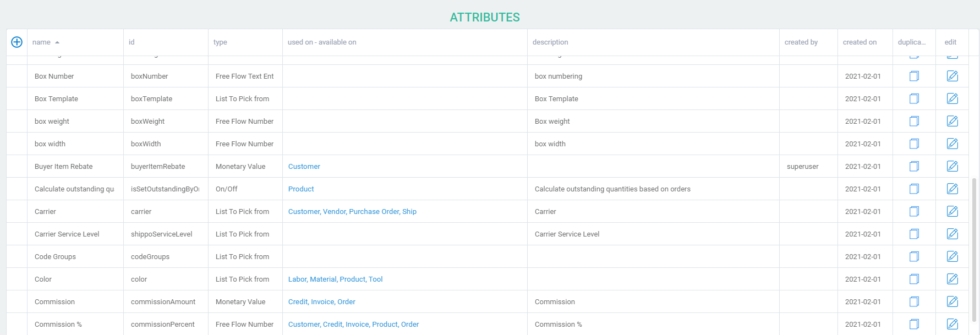Viewport: 980px width, 335px height.
Task: Duplicate the box weight attribute
Action: [x=915, y=121]
